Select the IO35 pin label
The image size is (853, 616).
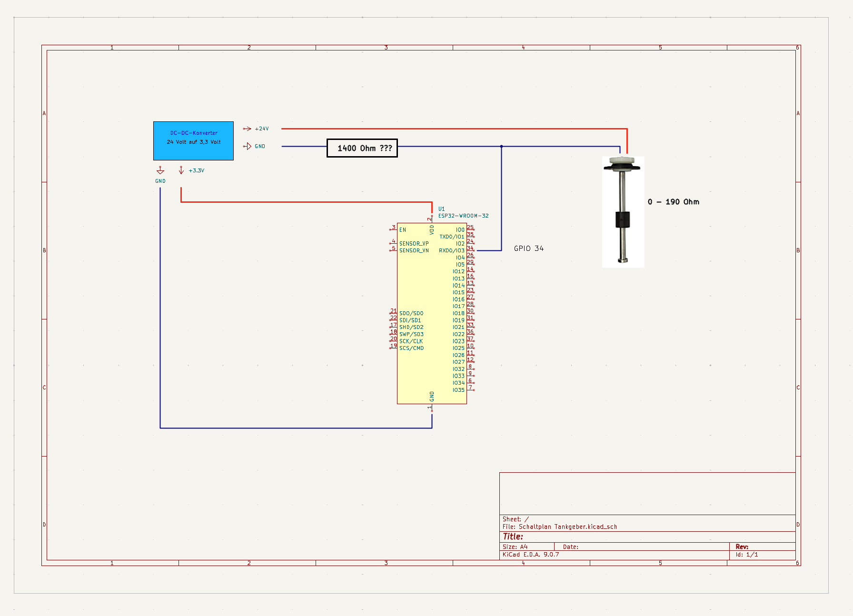pyautogui.click(x=458, y=390)
